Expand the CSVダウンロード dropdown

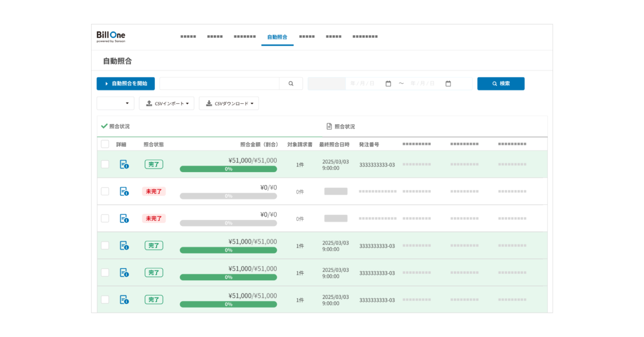(229, 104)
